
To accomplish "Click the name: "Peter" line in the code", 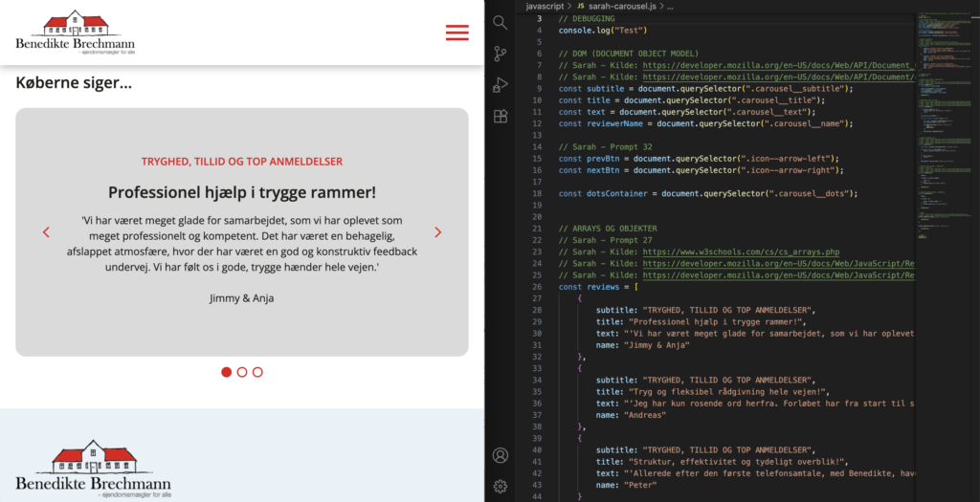I will tap(626, 485).
